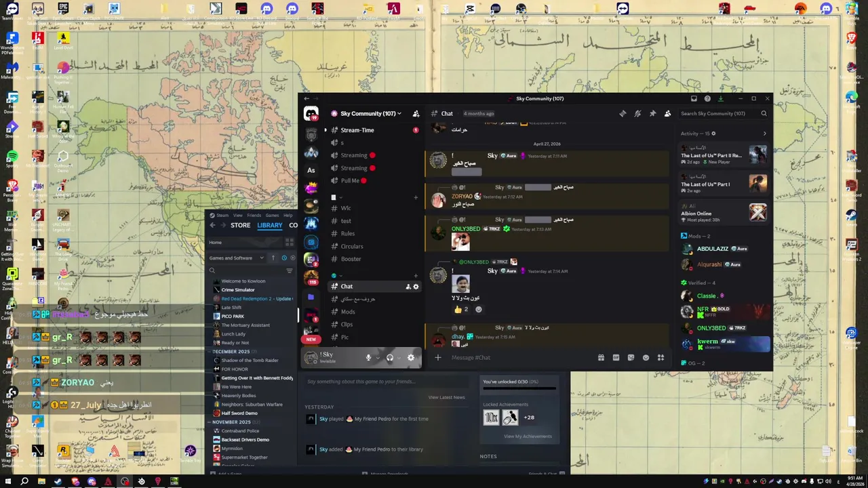Click Message #Chat input box

coord(519,358)
